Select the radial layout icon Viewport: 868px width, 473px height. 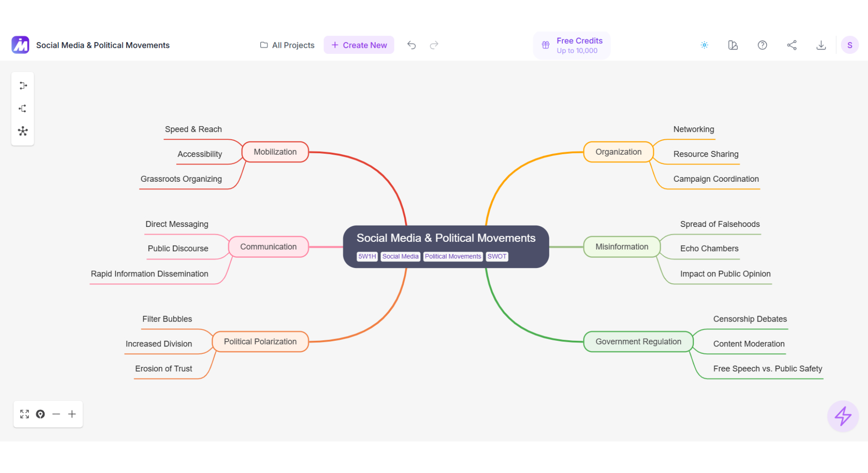click(23, 131)
